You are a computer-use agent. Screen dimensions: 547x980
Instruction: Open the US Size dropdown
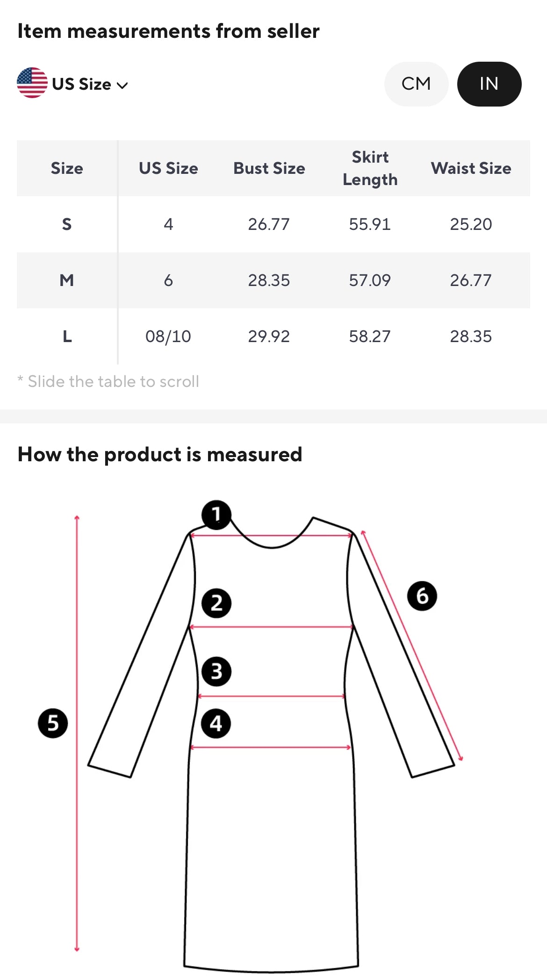(x=82, y=84)
